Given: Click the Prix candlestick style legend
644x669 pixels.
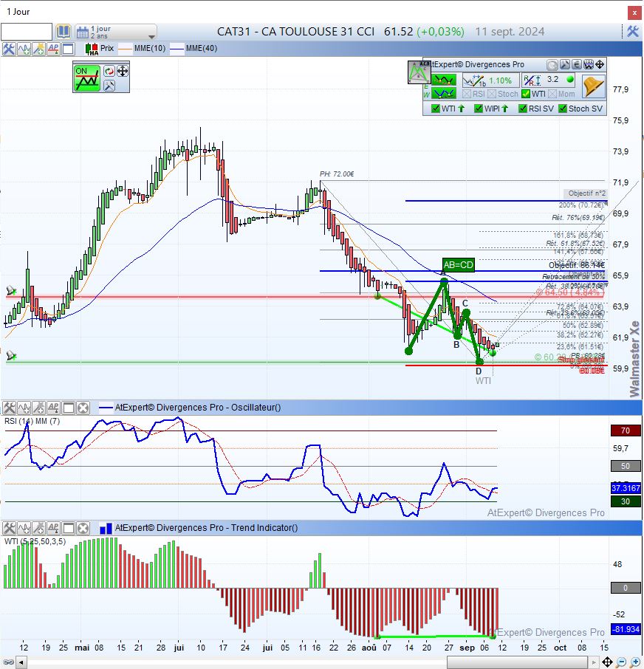Looking at the screenshot, I should 100,49.
